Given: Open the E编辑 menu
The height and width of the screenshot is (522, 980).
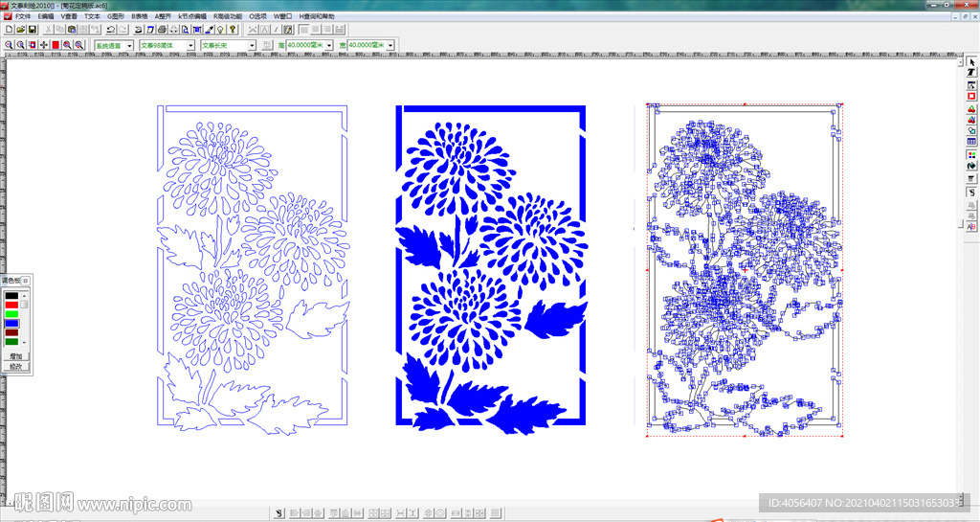Looking at the screenshot, I should coord(46,16).
